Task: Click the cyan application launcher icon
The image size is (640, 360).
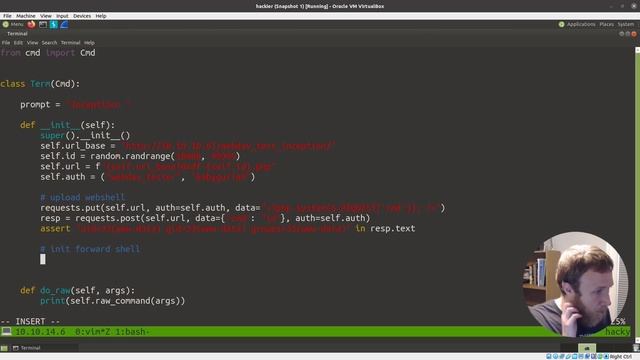Action: click(53, 24)
